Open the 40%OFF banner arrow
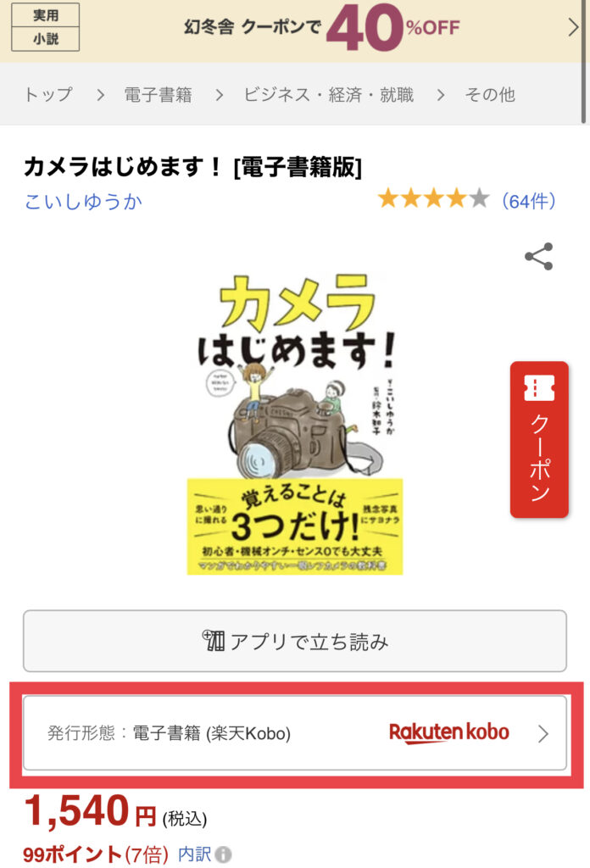 (573, 27)
